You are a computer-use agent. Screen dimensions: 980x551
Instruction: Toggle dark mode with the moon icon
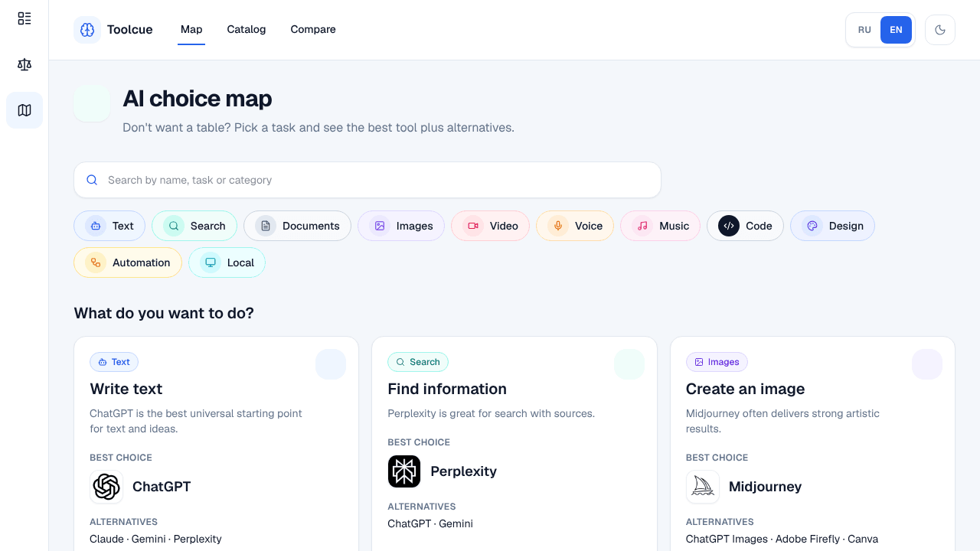940,30
